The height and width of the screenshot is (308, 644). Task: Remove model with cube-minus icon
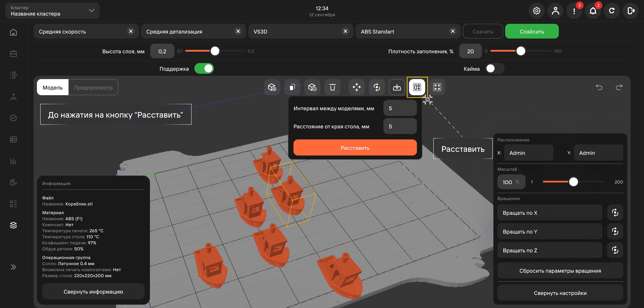312,87
